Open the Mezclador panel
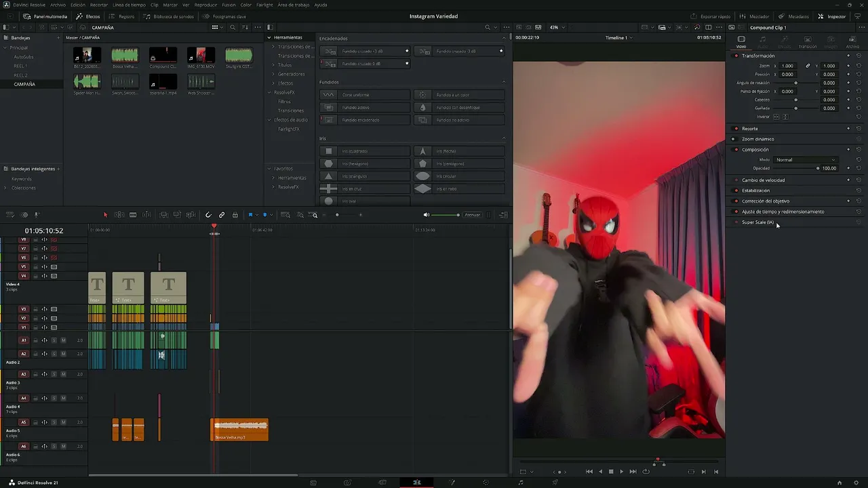 (755, 16)
